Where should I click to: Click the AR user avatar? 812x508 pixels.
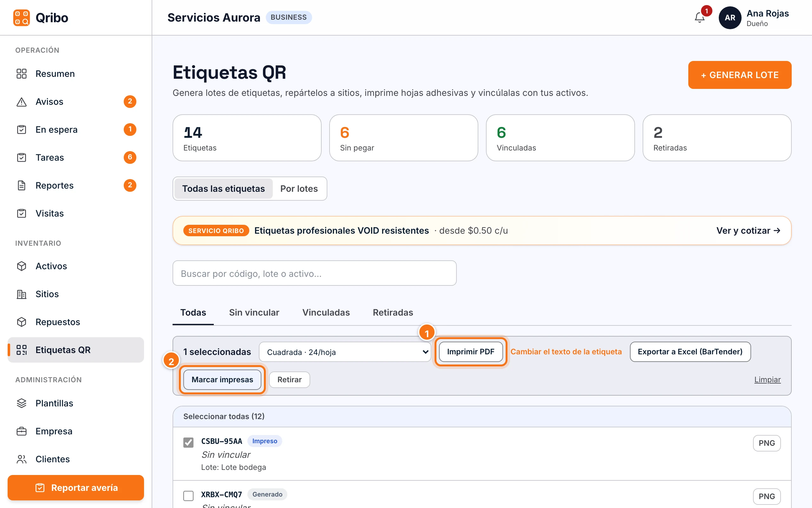click(x=730, y=17)
